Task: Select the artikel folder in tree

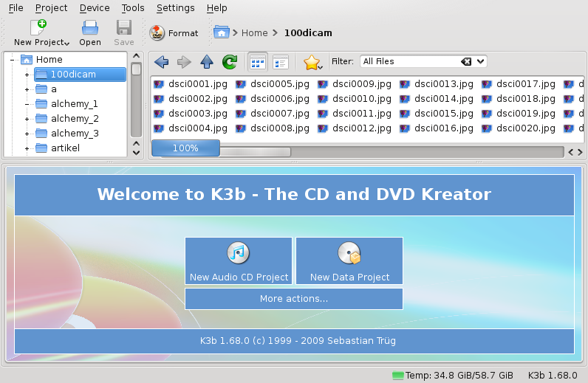Action: tap(65, 148)
